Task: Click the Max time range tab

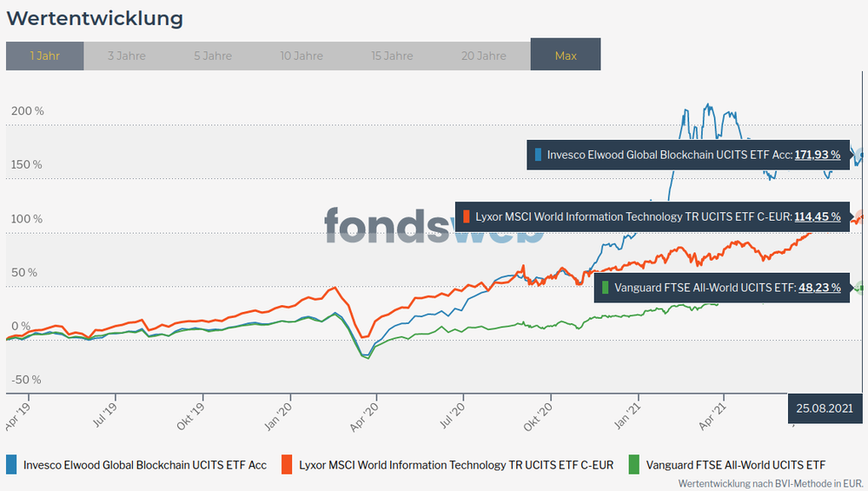Action: pos(566,56)
